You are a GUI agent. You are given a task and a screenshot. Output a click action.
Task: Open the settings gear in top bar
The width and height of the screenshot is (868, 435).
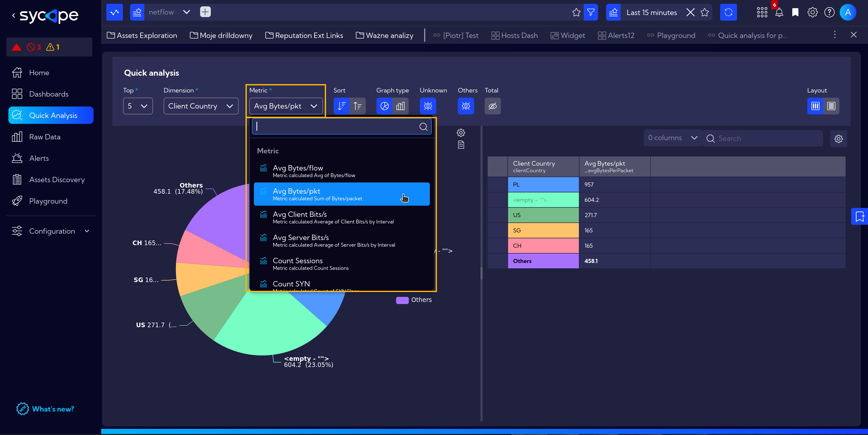pos(812,12)
